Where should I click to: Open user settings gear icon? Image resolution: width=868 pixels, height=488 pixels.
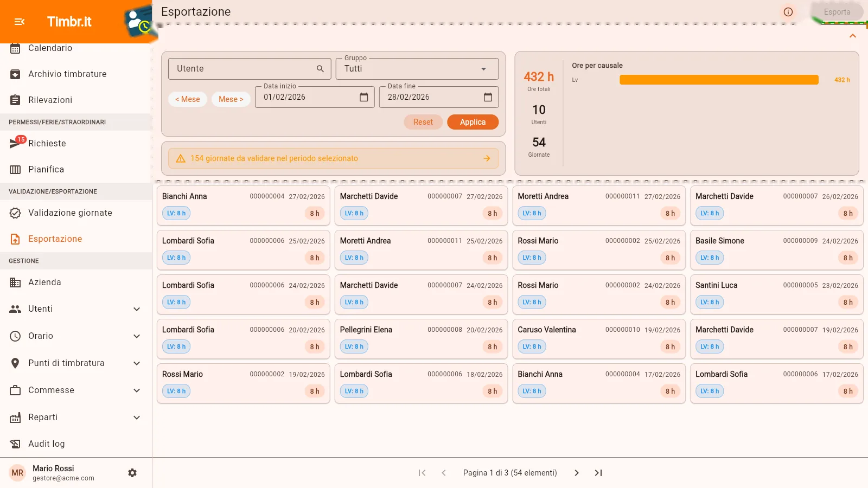[x=132, y=473]
